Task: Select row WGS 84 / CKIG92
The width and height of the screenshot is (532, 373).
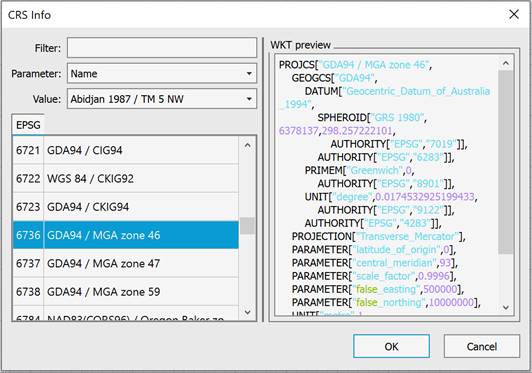Action: 126,178
